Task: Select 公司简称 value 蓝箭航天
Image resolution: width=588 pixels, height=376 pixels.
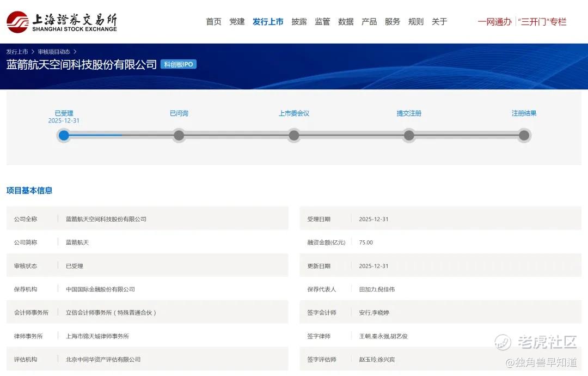Action: click(x=77, y=242)
